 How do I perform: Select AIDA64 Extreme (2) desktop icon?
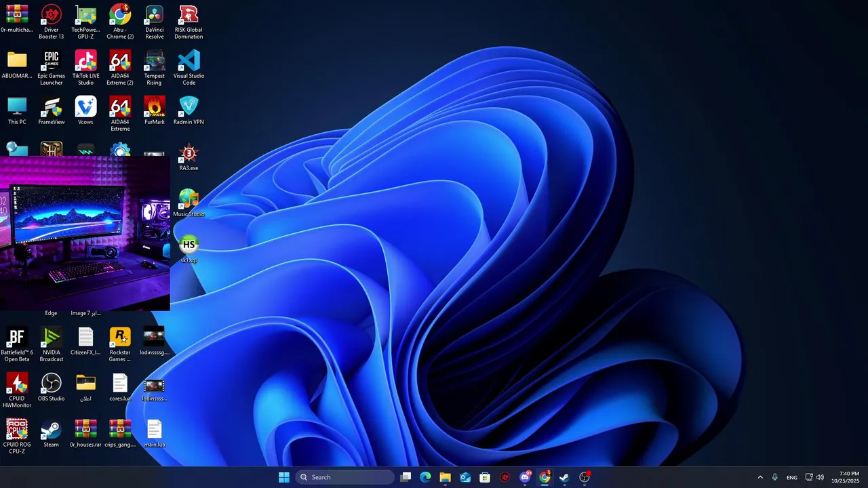point(120,68)
